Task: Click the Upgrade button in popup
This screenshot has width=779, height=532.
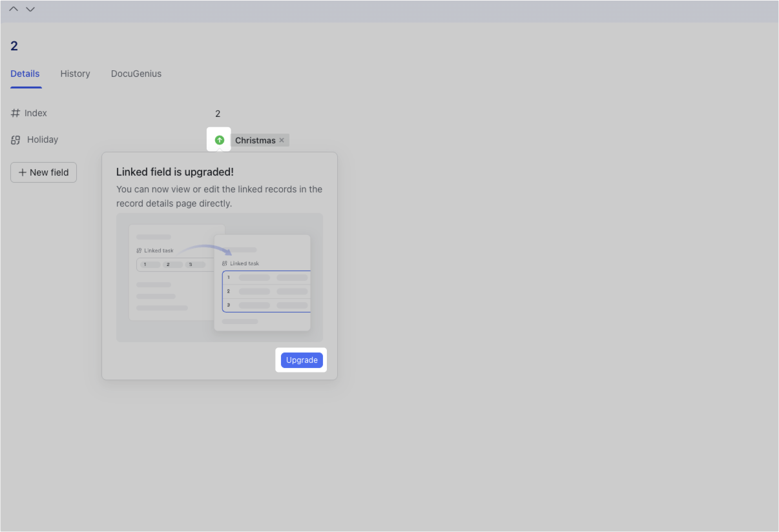Action: click(x=302, y=360)
